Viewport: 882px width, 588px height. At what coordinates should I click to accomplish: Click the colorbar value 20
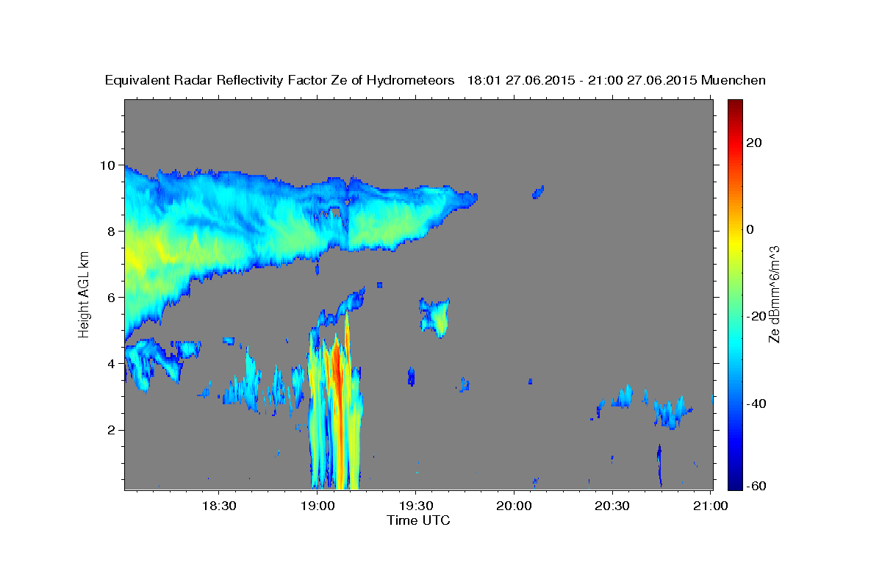(x=753, y=143)
